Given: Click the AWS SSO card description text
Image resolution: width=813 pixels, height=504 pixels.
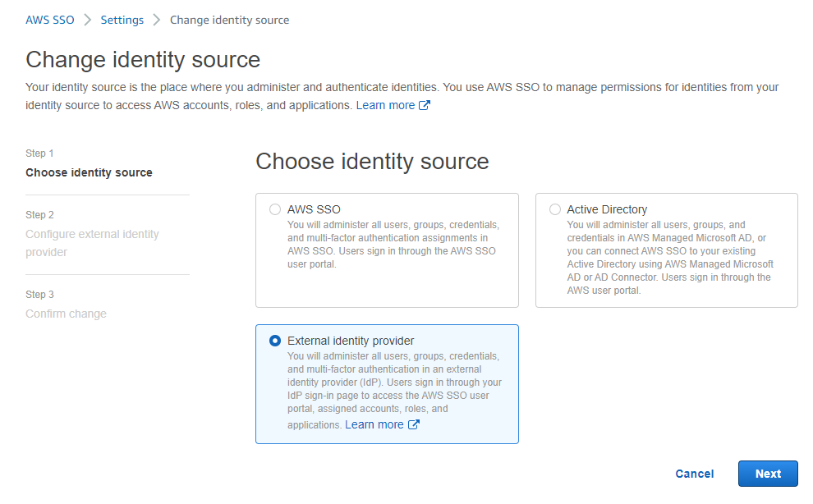Looking at the screenshot, I should tap(392, 244).
